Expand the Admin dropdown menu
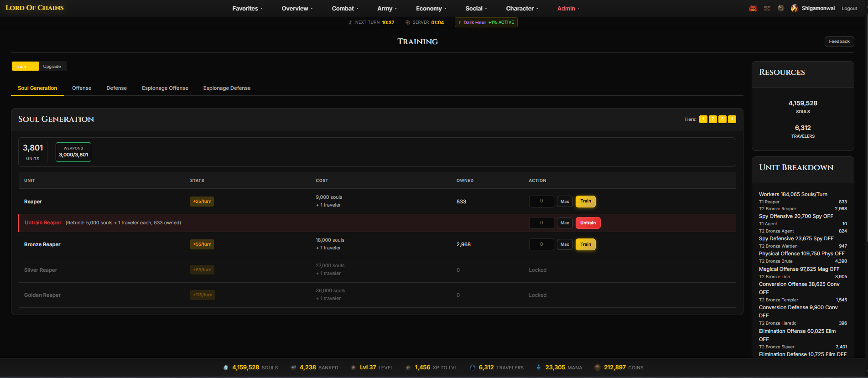The image size is (868, 378). point(568,9)
